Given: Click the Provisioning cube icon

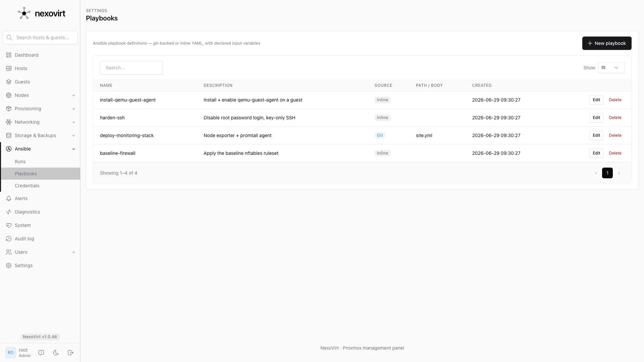Looking at the screenshot, I should tap(9, 109).
